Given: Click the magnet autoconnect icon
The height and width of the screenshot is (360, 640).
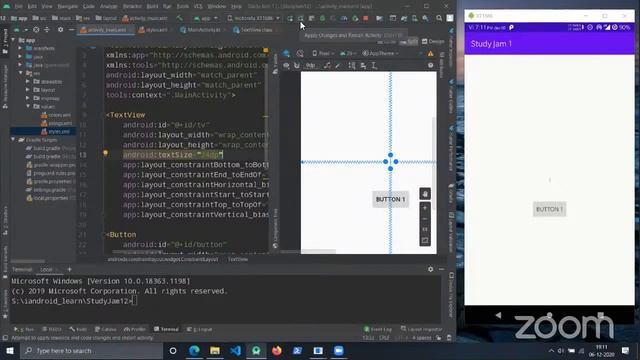Looking at the screenshot, I should (297, 65).
